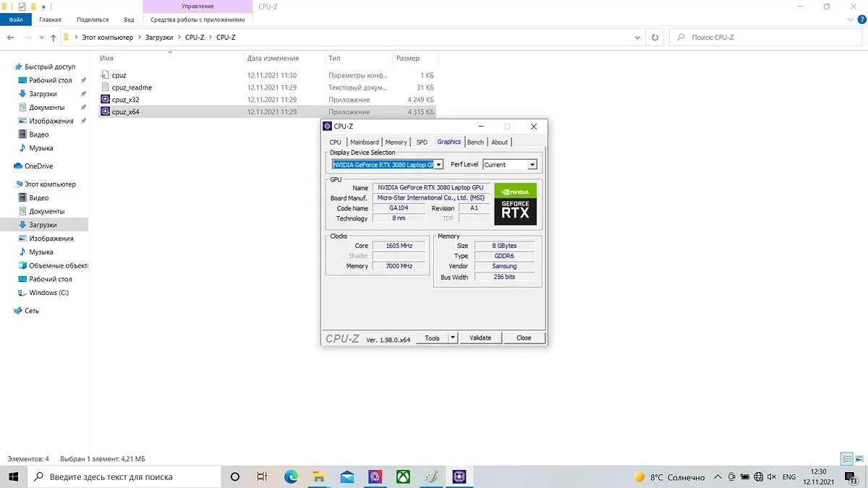This screenshot has width=868, height=488.
Task: Expand the Perf Level dropdown
Action: [x=532, y=165]
